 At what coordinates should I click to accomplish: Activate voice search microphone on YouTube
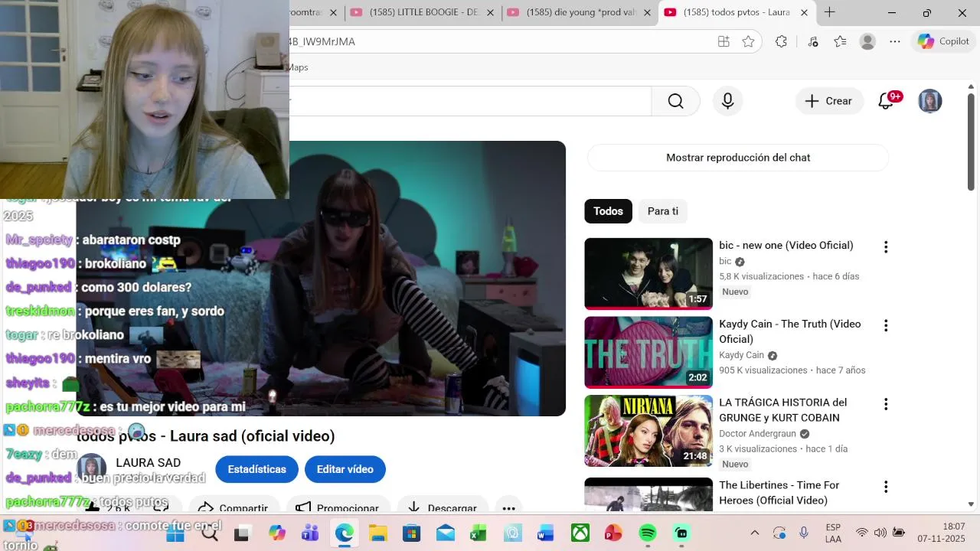727,101
